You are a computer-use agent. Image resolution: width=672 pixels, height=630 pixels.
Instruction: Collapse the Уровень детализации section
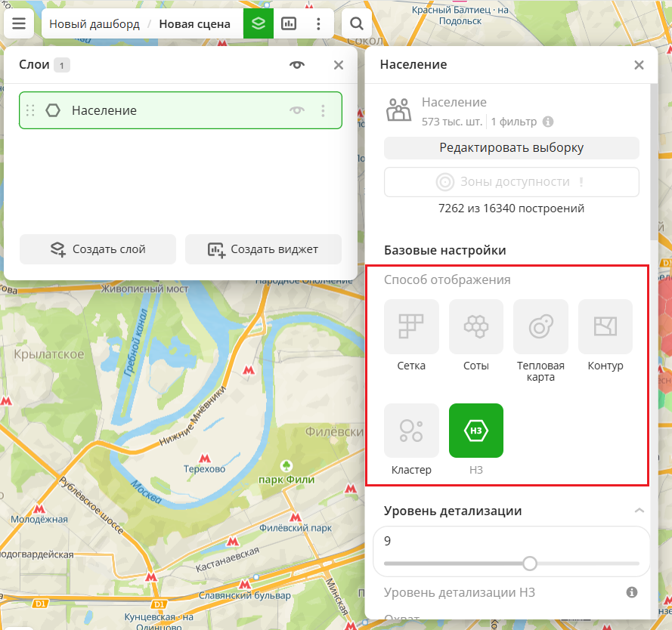click(639, 511)
